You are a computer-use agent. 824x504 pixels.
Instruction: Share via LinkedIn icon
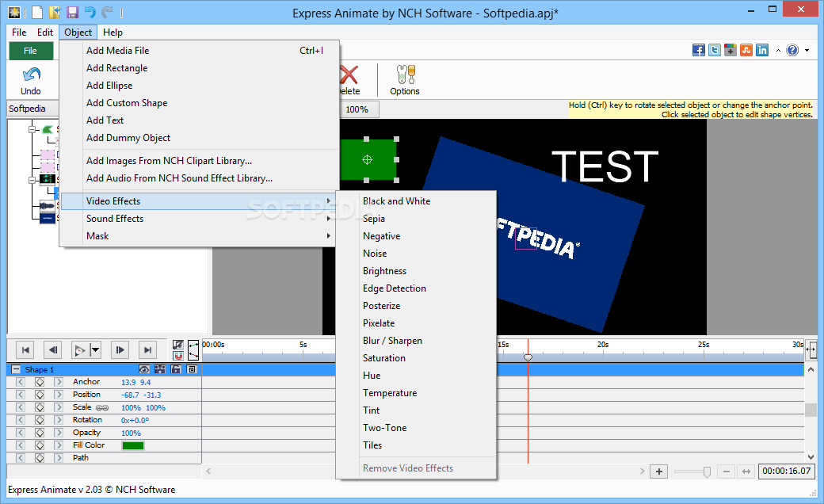tap(762, 50)
